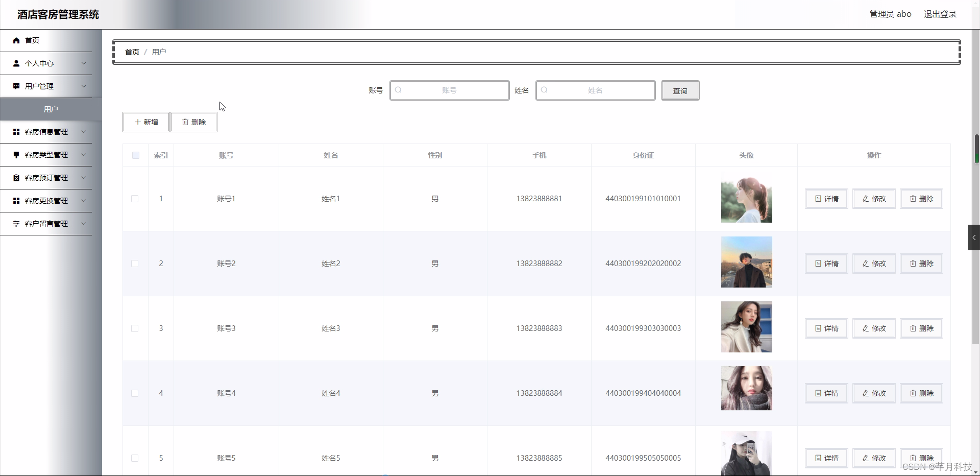Open the avatar thumbnail for 账号4
The width and height of the screenshot is (980, 476).
[746, 388]
